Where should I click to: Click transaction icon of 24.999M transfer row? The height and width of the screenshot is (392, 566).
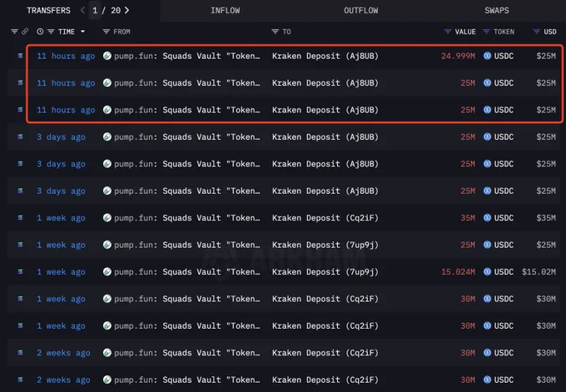tap(20, 56)
